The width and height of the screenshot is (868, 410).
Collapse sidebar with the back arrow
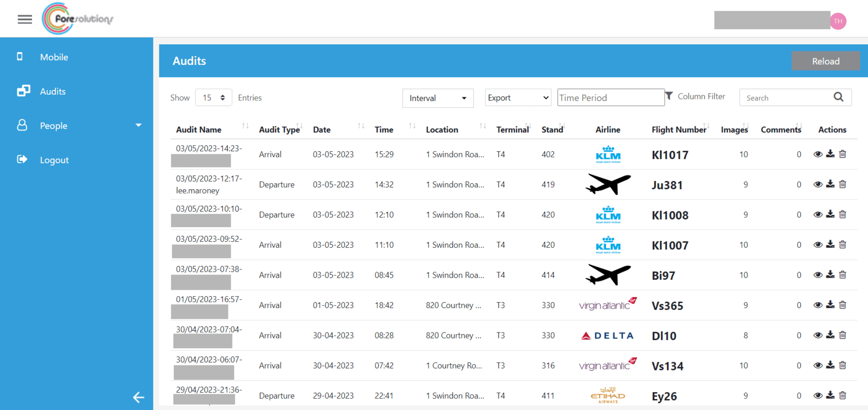tap(138, 398)
